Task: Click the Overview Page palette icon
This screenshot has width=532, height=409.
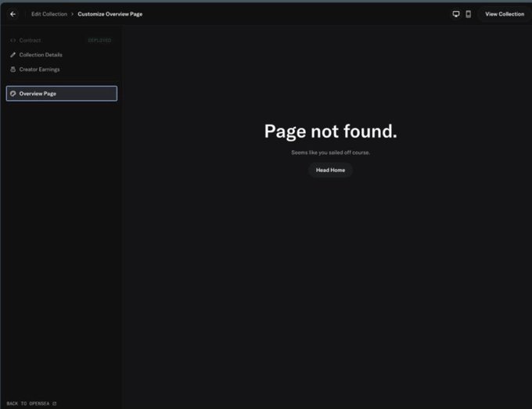Action: click(13, 94)
